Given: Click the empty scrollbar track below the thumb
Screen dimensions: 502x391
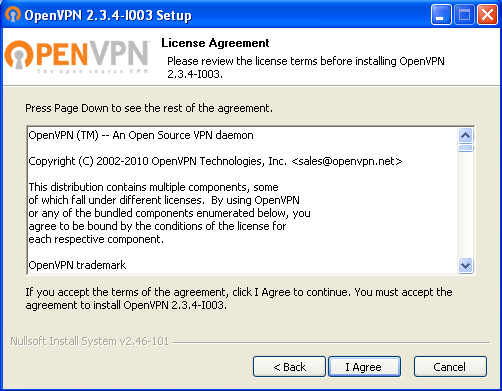Looking at the screenshot, I should pyautogui.click(x=466, y=205).
